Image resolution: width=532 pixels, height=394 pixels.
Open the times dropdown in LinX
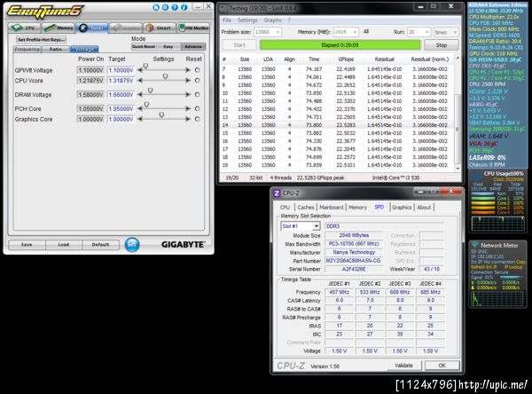pos(446,32)
